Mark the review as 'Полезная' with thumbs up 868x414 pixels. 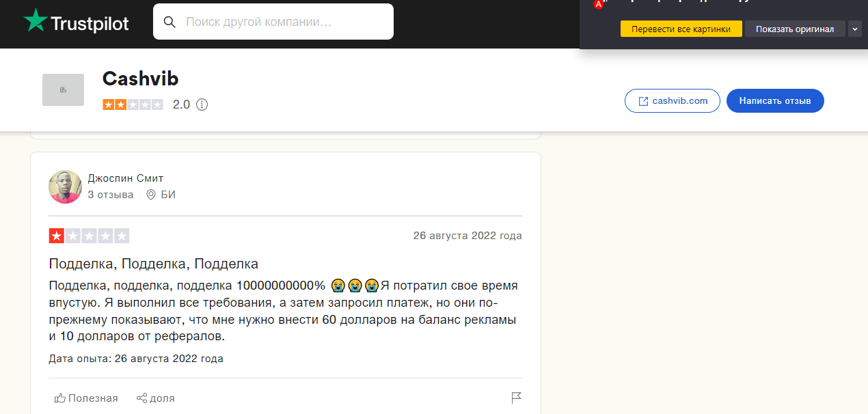(86, 398)
